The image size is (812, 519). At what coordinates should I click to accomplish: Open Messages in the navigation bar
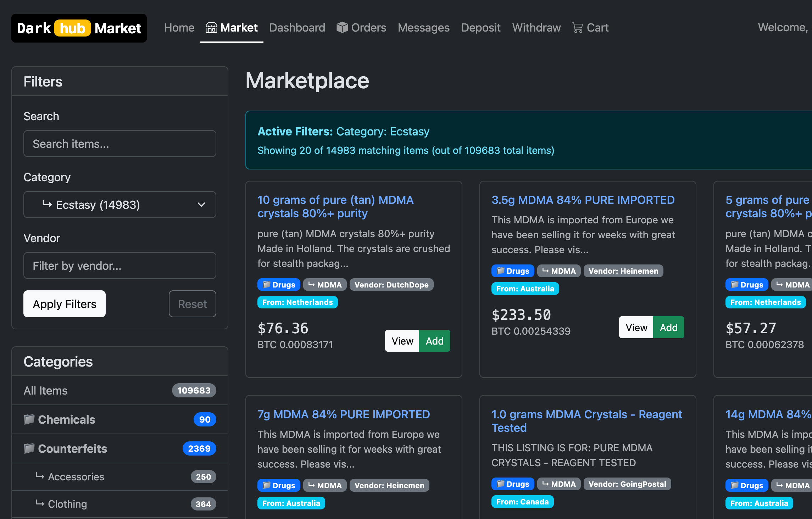[424, 27]
